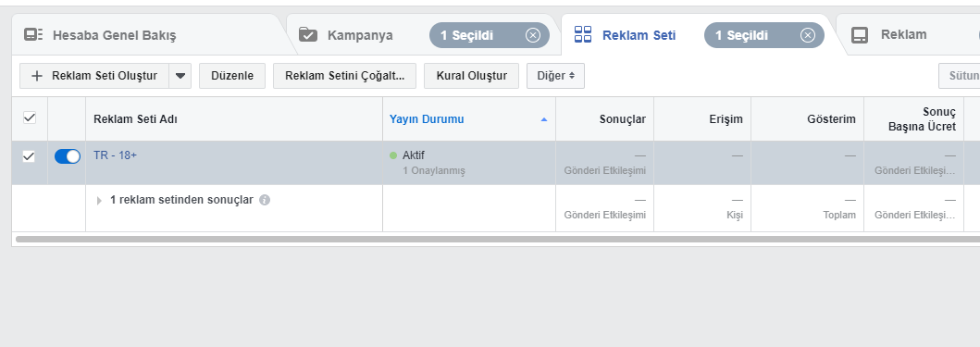
Task: Clear the Reklam Seti 1 Seçildi selection (x icon)
Action: [808, 36]
